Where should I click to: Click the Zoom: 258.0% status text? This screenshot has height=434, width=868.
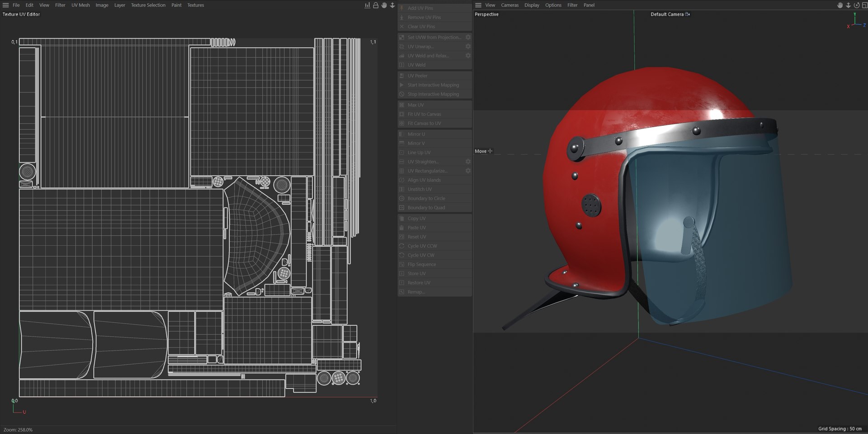point(18,429)
